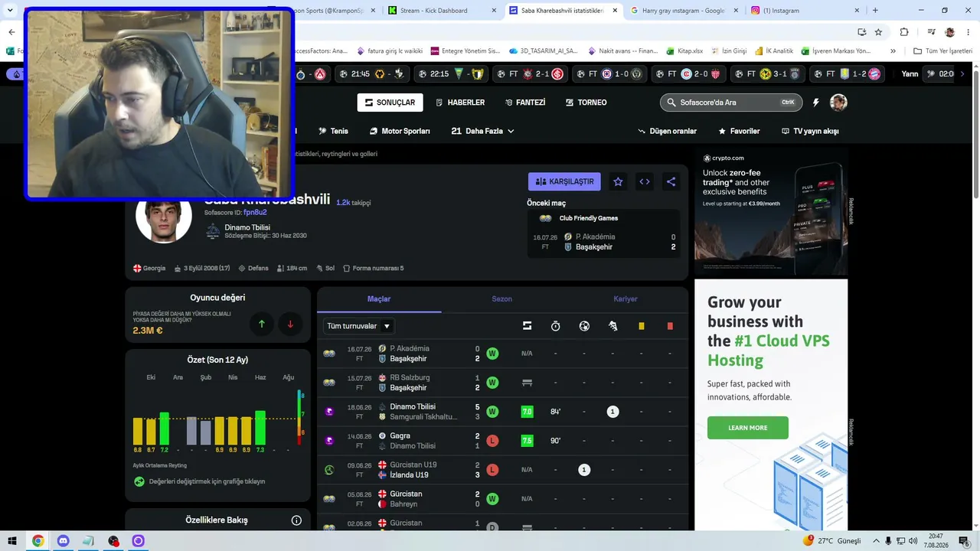Image resolution: width=980 pixels, height=551 pixels.
Task: Open the FANTEZİ nav tab
Action: point(525,103)
